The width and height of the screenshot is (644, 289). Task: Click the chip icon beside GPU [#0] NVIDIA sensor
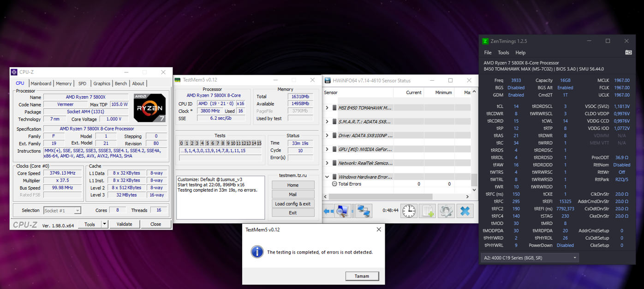coord(334,149)
